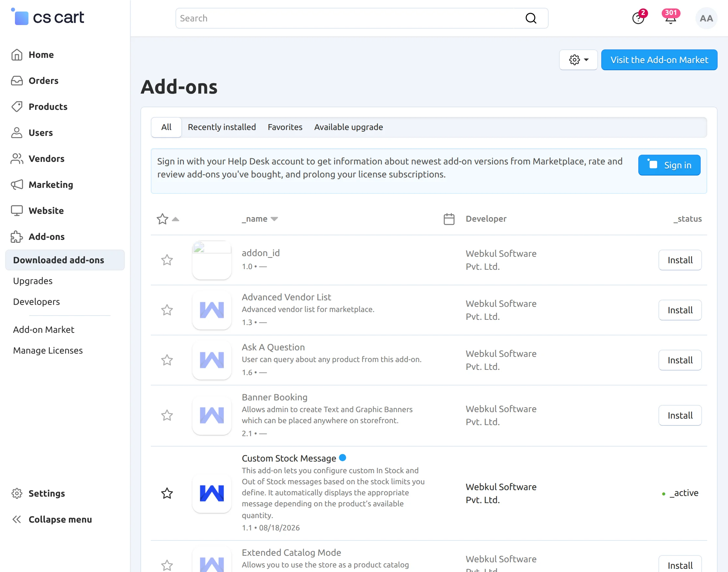728x572 pixels.
Task: Open Upgrades in sidebar
Action: [33, 281]
